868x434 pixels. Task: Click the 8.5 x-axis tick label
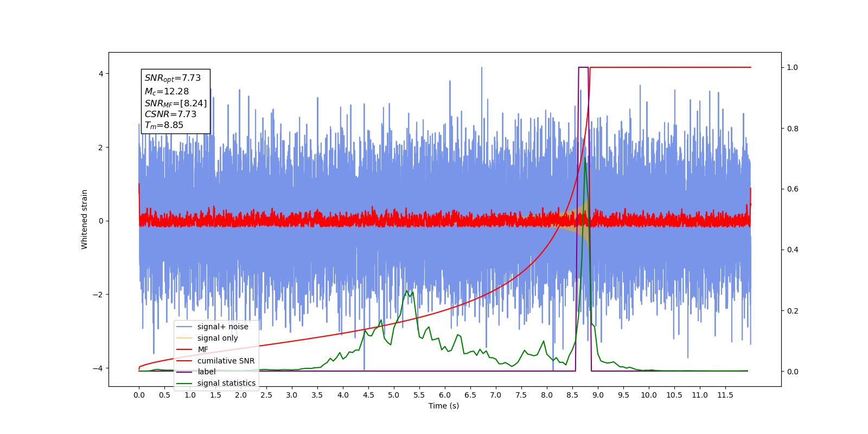click(x=572, y=395)
